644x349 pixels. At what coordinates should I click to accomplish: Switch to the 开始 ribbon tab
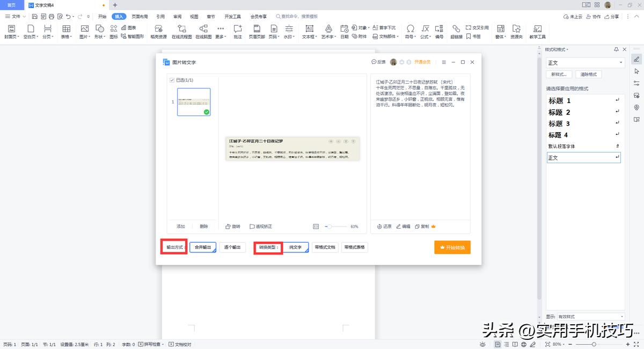click(102, 17)
